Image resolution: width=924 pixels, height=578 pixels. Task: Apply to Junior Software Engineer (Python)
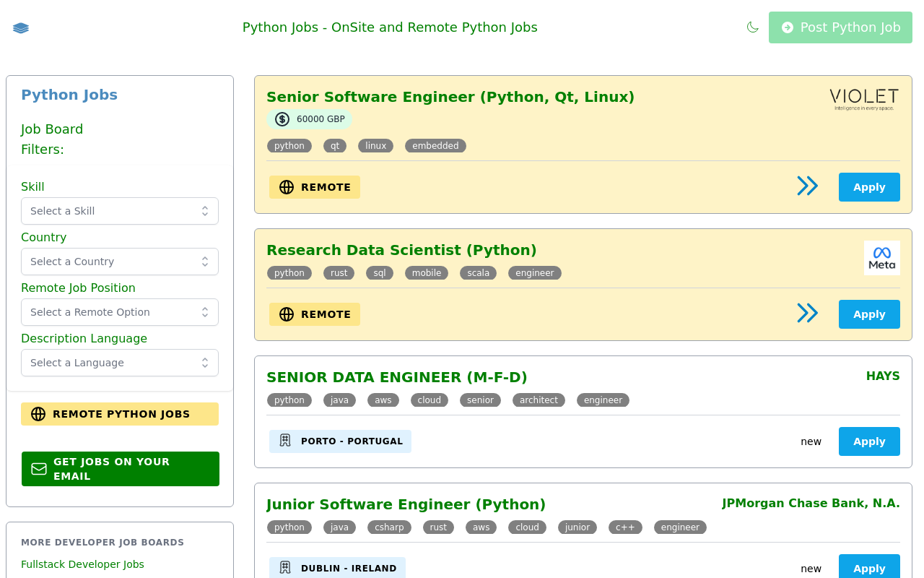tap(869, 567)
